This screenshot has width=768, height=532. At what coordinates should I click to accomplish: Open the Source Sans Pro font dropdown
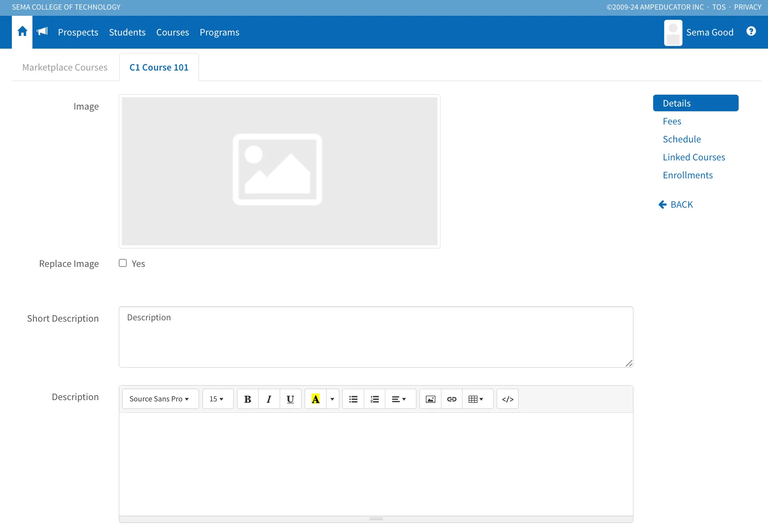pyautogui.click(x=160, y=399)
